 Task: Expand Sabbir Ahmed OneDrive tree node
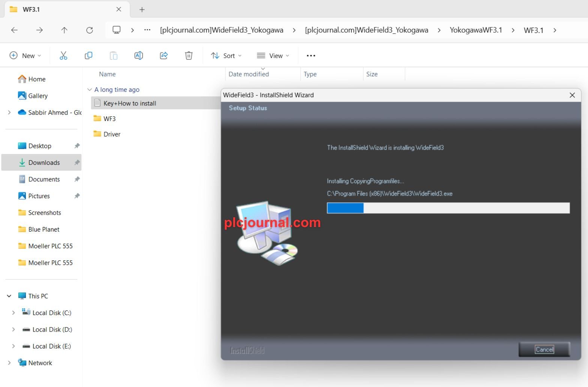[9, 112]
